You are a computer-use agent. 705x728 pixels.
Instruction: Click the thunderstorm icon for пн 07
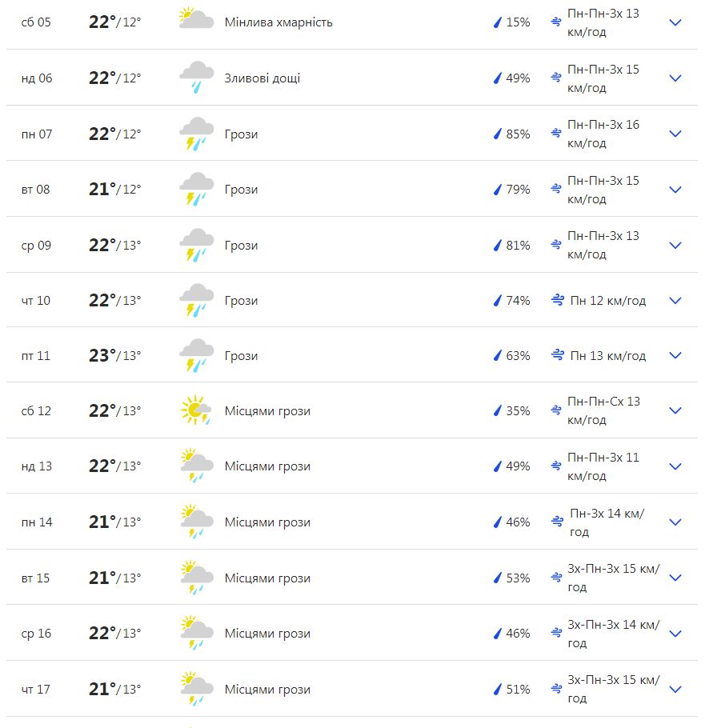(196, 134)
